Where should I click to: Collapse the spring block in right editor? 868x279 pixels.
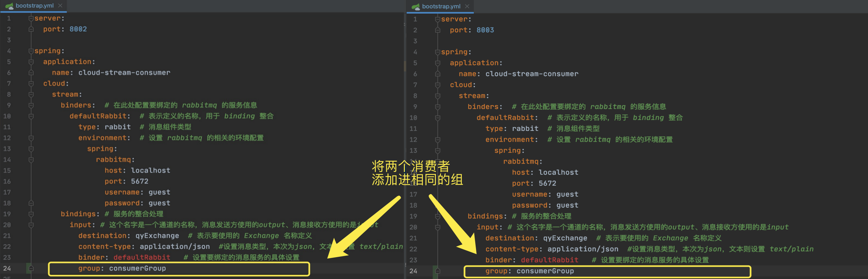pyautogui.click(x=438, y=52)
